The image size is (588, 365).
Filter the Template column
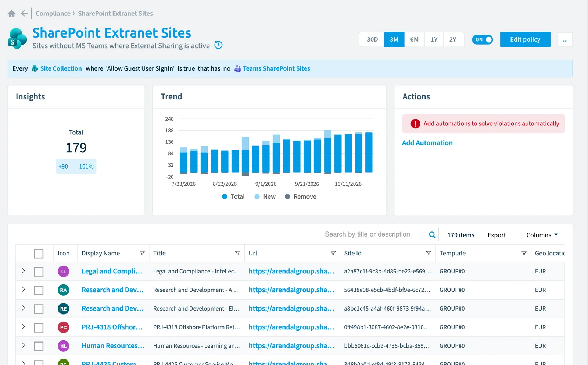click(x=524, y=253)
